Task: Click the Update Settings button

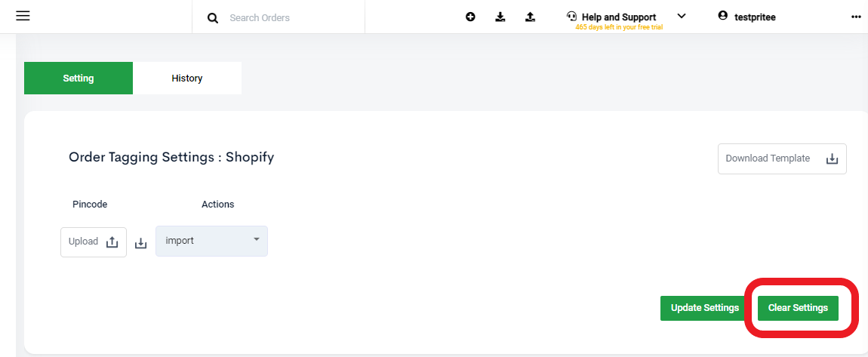Action: 705,308
